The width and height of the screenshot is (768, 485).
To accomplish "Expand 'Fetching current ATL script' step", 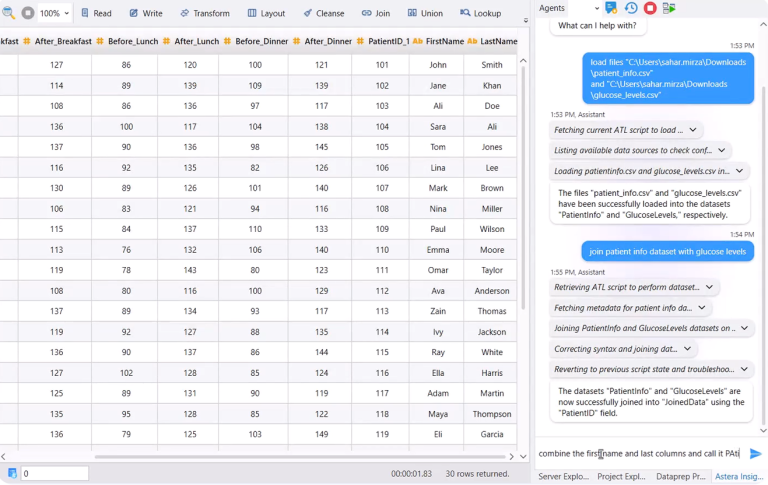I will 693,130.
